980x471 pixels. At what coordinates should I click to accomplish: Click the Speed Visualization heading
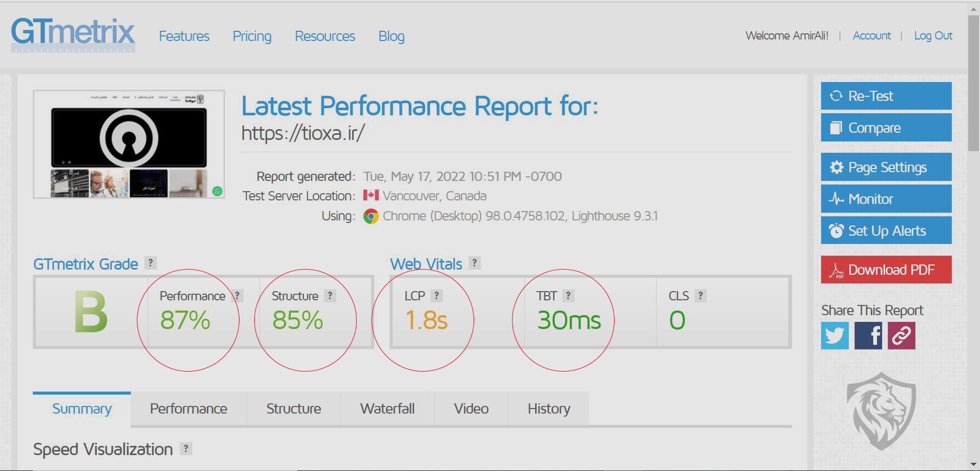103,449
